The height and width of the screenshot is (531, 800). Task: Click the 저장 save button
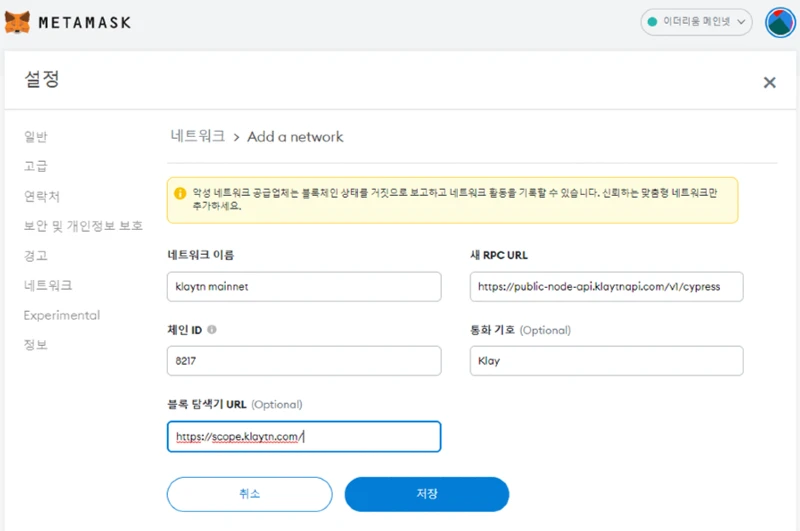tap(427, 494)
